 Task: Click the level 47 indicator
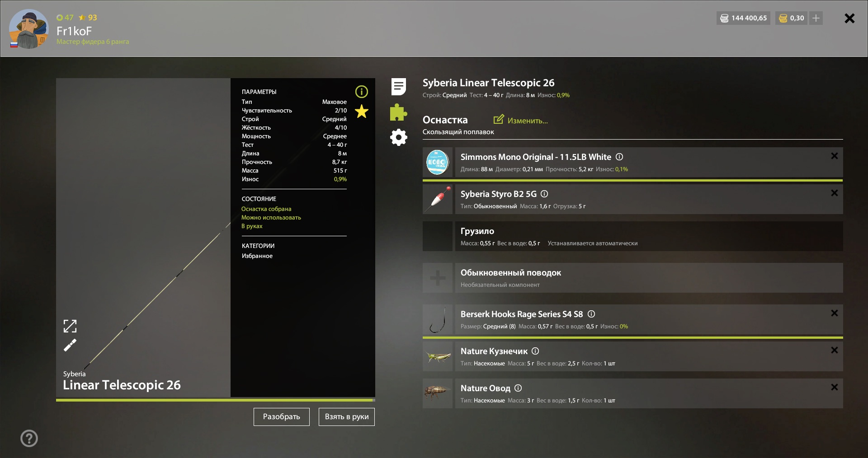pyautogui.click(x=65, y=18)
